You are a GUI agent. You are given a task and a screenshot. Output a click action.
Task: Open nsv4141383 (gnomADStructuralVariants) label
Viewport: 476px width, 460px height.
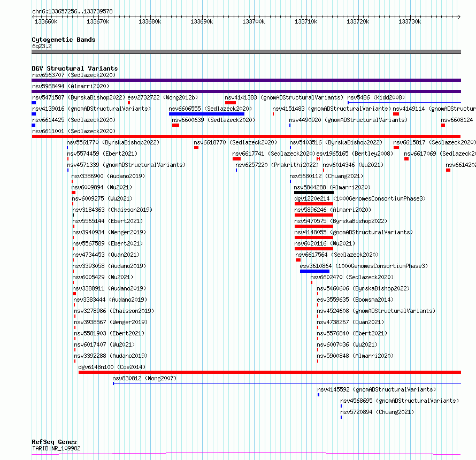284,97
